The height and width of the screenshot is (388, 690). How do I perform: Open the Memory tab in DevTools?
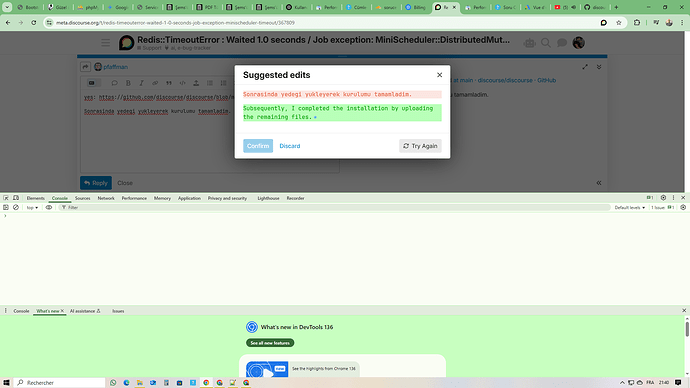162,198
